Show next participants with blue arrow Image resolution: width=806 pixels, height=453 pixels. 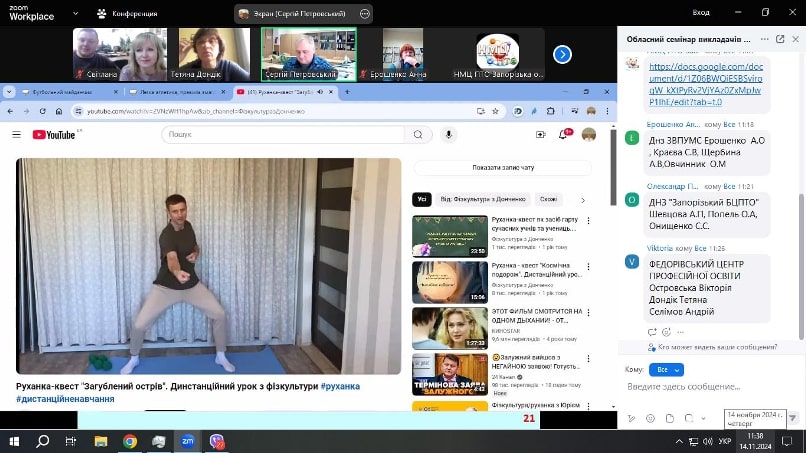(562, 55)
